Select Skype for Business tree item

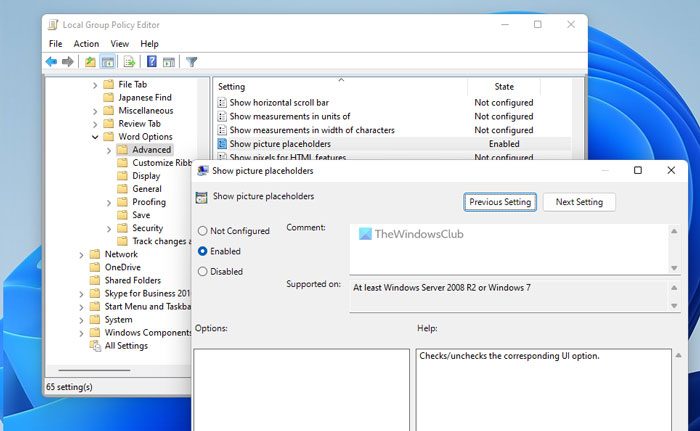[147, 293]
